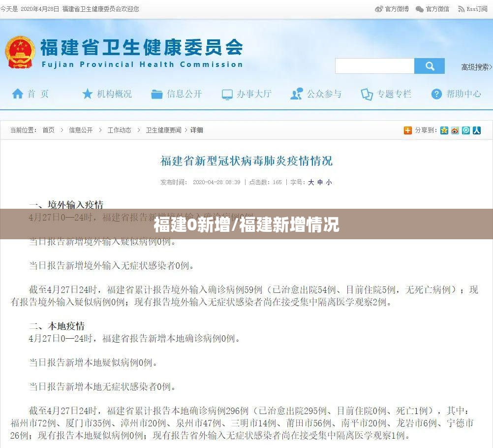
Task: Focus the site search input field
Action: click(x=374, y=66)
